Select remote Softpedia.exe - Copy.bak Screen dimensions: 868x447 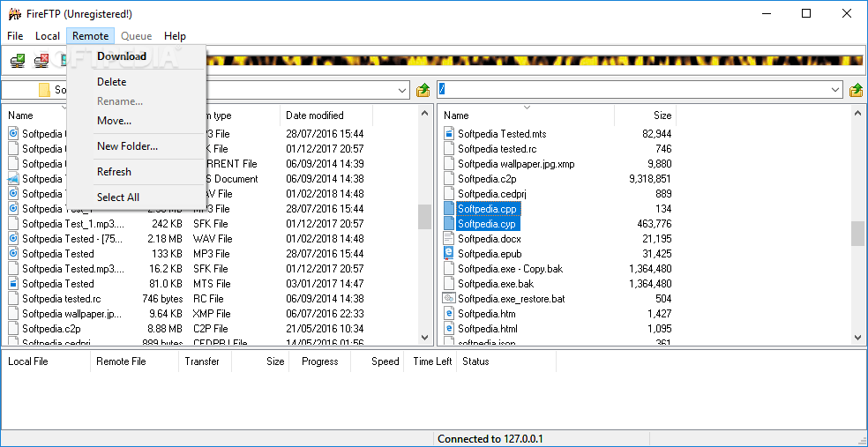tap(510, 269)
